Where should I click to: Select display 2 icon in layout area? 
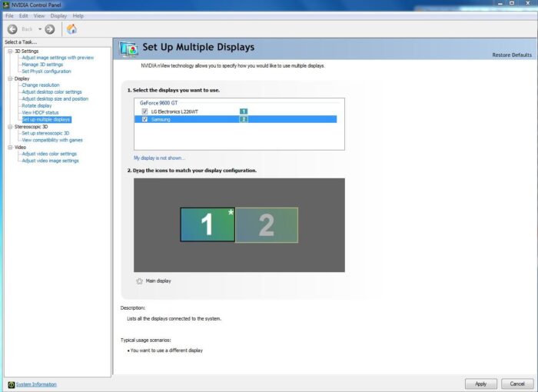pos(267,225)
